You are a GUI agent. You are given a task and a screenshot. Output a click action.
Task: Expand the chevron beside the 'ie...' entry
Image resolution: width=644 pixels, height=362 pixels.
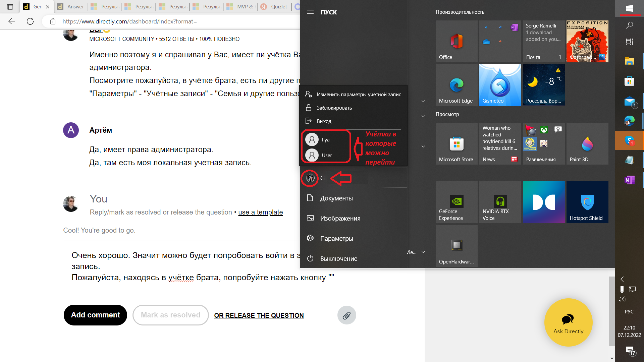(x=423, y=252)
